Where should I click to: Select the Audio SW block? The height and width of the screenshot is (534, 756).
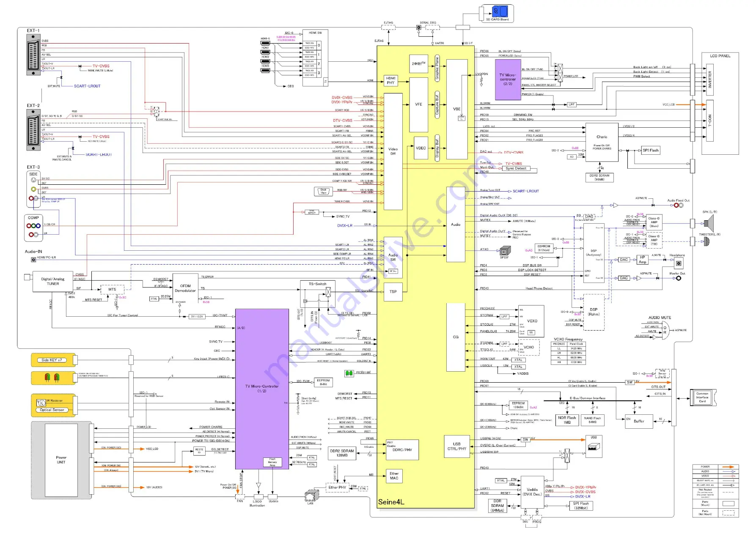click(x=393, y=257)
